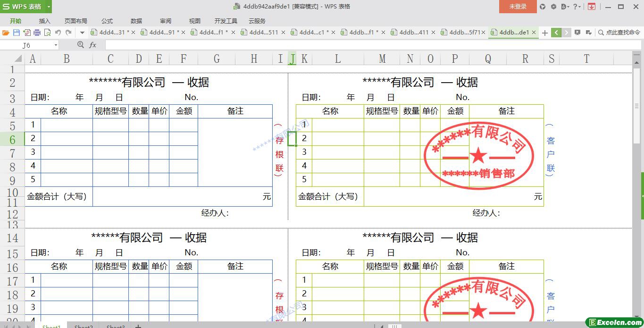The image size is (644, 328).
Task: Select column Q header
Action: [x=488, y=59]
